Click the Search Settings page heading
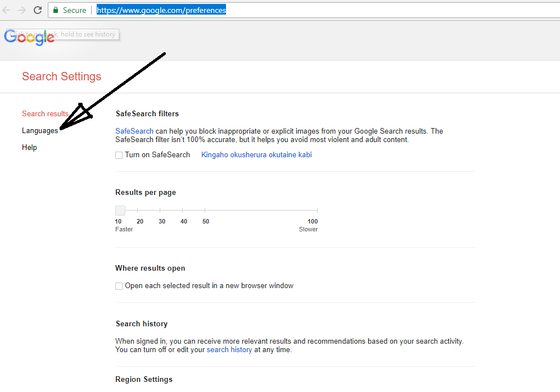Screen dimensions: 560x392 pos(61,76)
